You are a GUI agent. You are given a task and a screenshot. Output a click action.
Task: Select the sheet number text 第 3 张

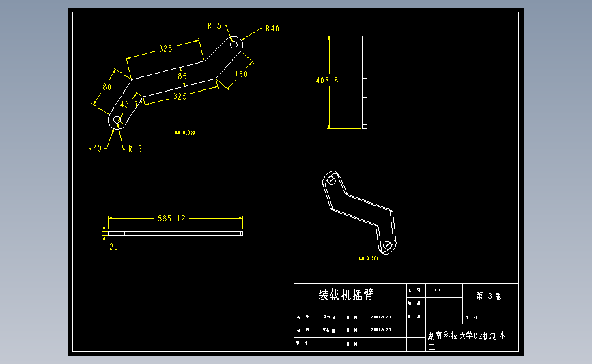click(489, 296)
